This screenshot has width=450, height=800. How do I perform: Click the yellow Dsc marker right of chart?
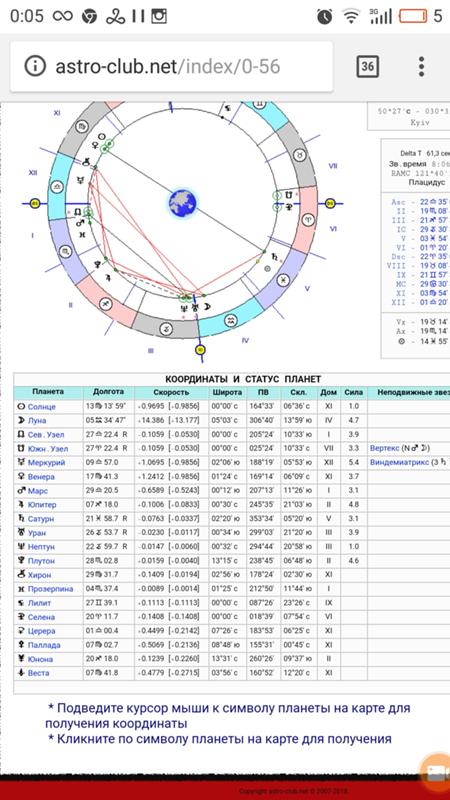330,204
